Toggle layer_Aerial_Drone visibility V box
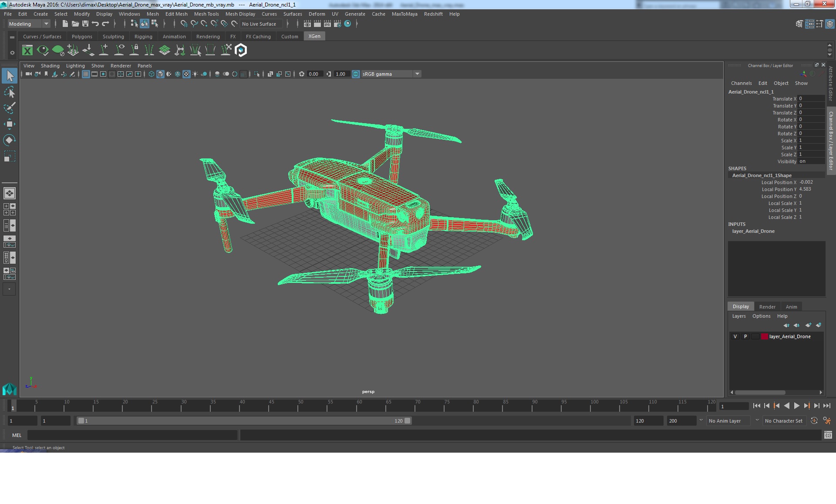Viewport: 836px width, 504px height. pyautogui.click(x=735, y=336)
